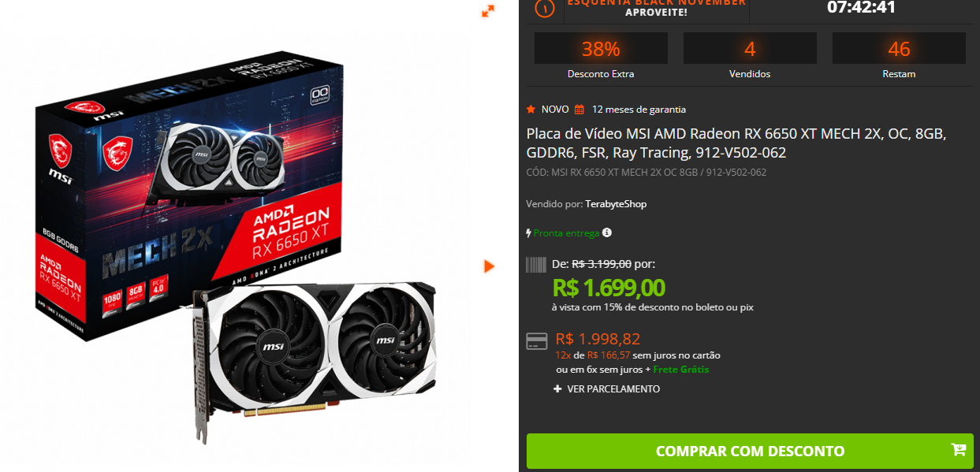Screen dimensions: 980x472
Task: Click the product title Placa de Vídeo MSI
Action: (x=736, y=143)
